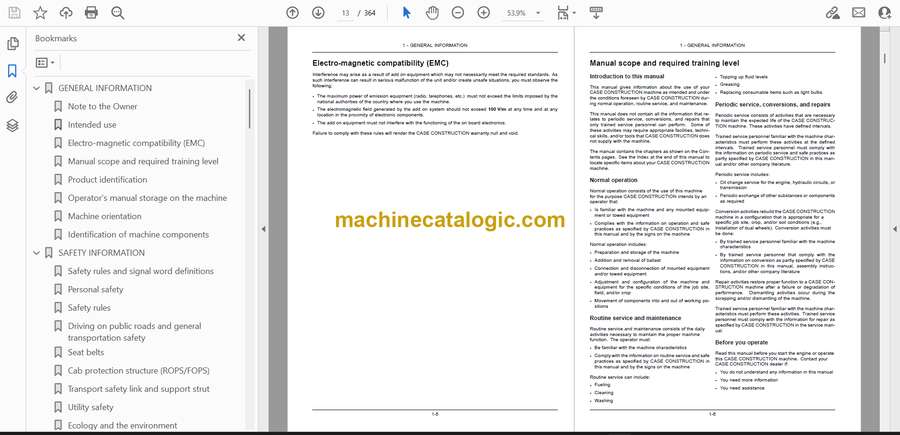Open the Utility safety bookmark
The image size is (900, 435).
point(91,407)
